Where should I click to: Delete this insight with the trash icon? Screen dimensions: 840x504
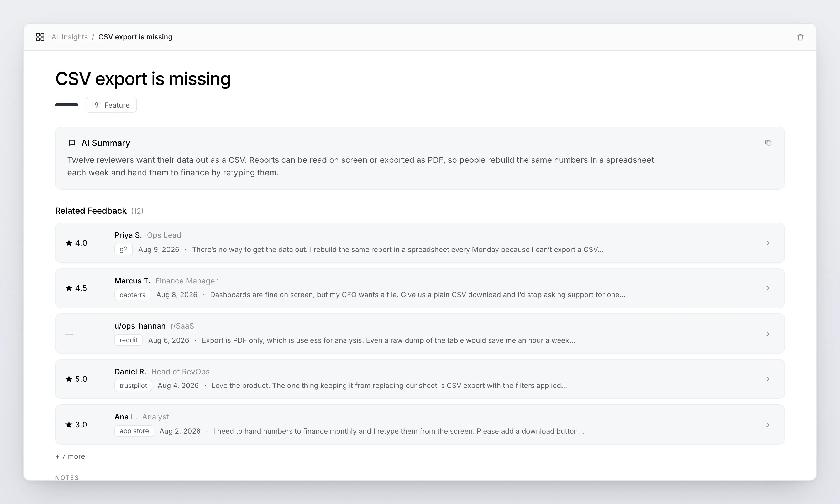(x=800, y=37)
